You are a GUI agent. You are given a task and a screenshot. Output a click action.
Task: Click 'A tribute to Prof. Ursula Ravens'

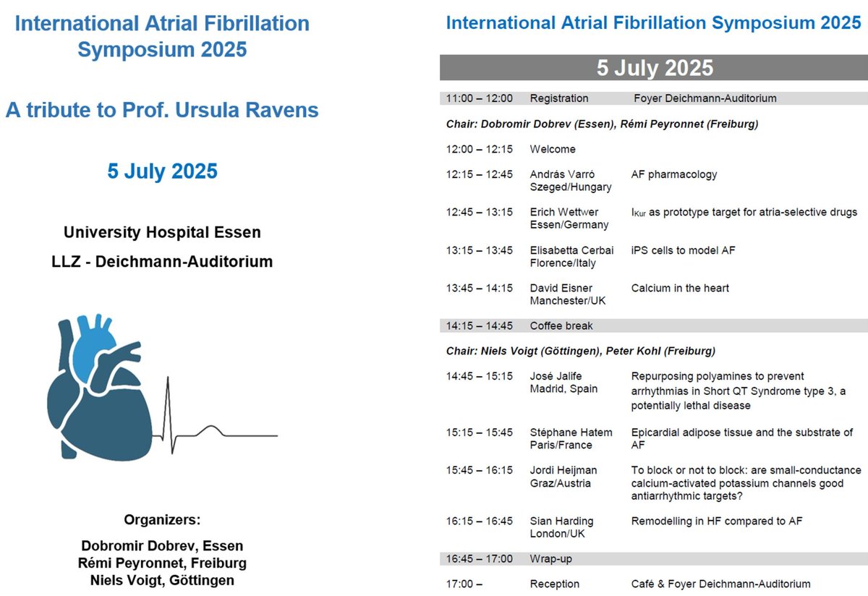[x=162, y=110]
